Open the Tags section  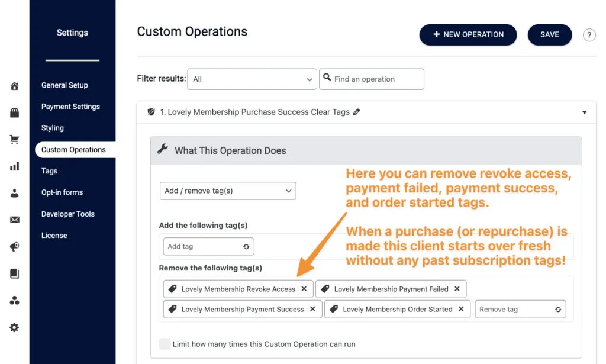point(48,171)
